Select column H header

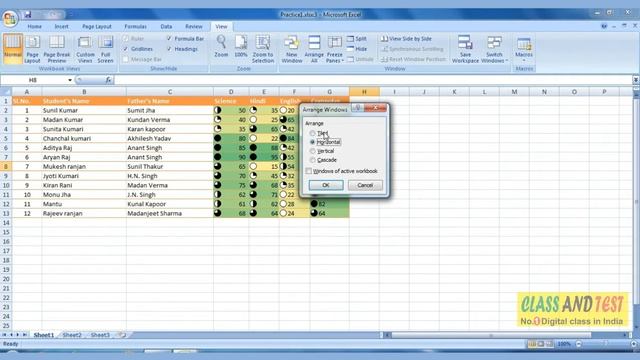[x=364, y=92]
